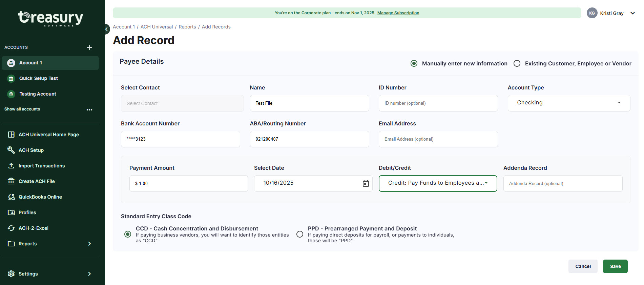Click the Select Contact field
644x285 pixels.
(182, 103)
